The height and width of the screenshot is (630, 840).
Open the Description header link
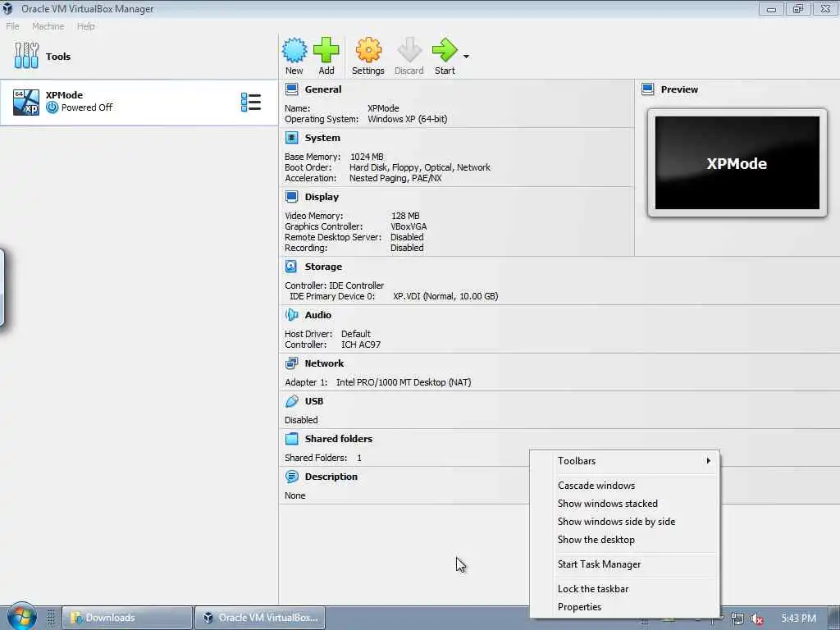coord(331,477)
